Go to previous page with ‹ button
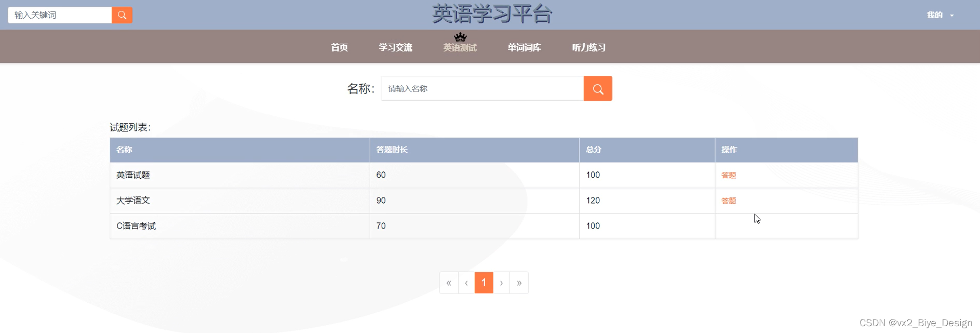Screen dimensions: 980x333 pyautogui.click(x=466, y=283)
